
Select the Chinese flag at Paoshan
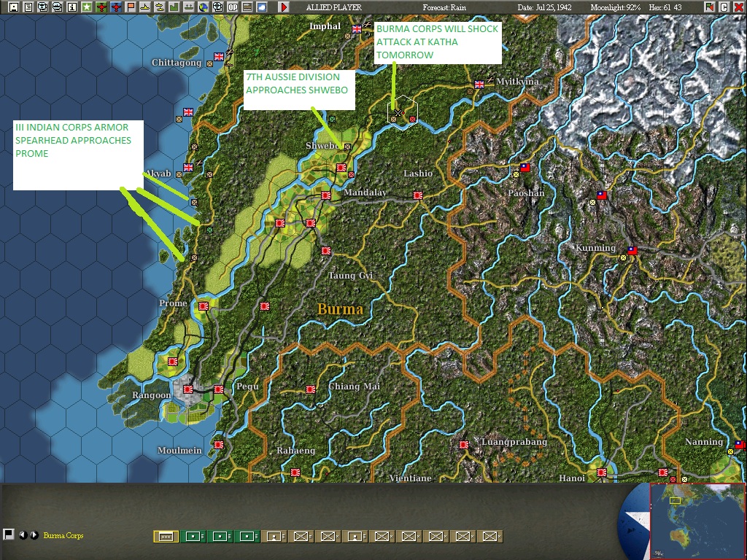tap(525, 168)
